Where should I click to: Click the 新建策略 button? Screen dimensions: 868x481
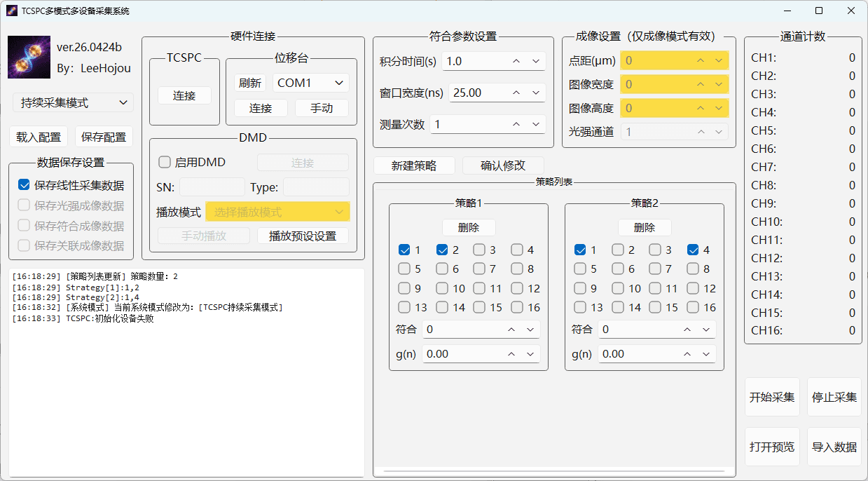(414, 165)
